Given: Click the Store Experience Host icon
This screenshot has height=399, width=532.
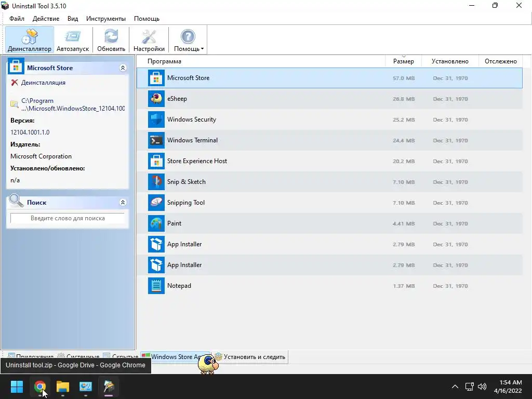Looking at the screenshot, I should (156, 161).
